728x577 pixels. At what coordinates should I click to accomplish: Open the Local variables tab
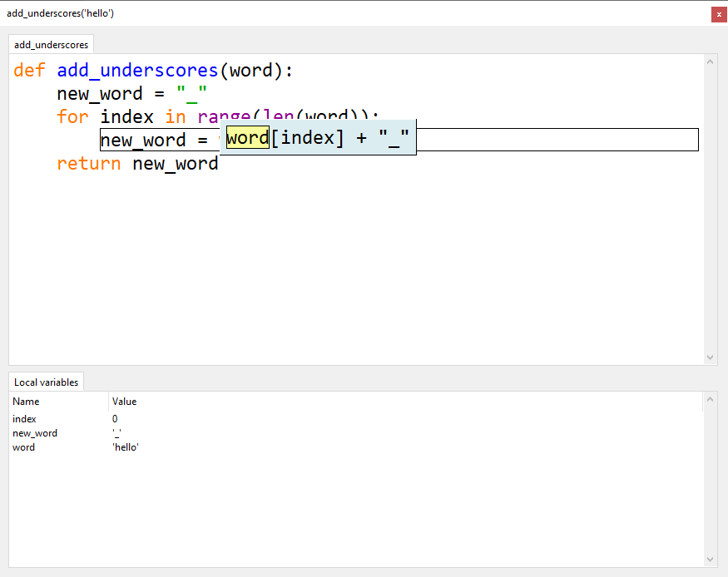[46, 382]
